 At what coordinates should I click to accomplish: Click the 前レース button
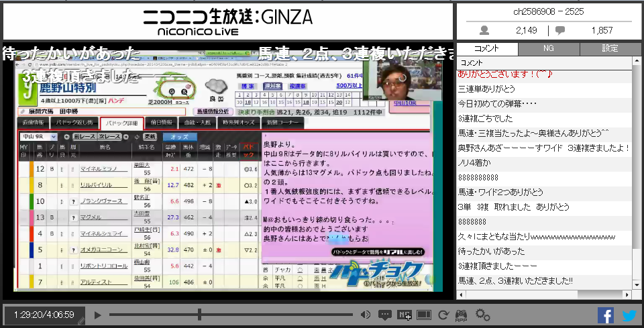tap(85, 137)
